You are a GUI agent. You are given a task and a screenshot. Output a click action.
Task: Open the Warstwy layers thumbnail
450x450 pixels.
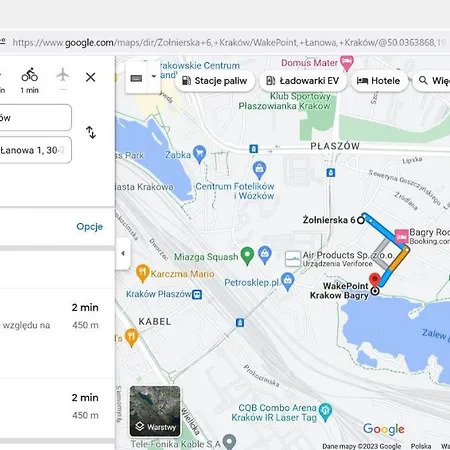(x=155, y=411)
